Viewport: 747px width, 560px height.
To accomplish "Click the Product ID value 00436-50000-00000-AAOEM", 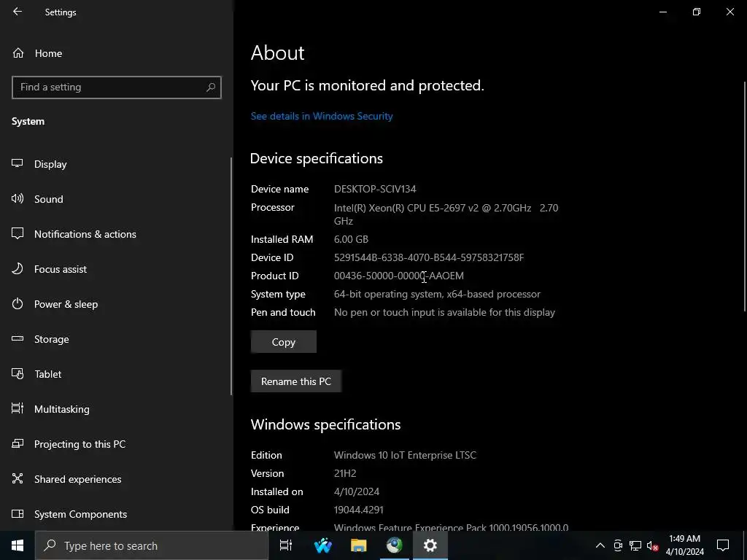I will pos(399,276).
